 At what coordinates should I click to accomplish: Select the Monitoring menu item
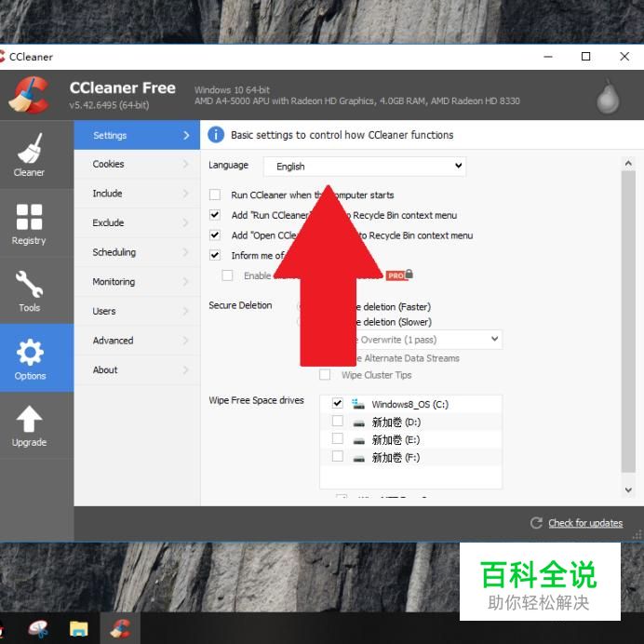pos(137,282)
